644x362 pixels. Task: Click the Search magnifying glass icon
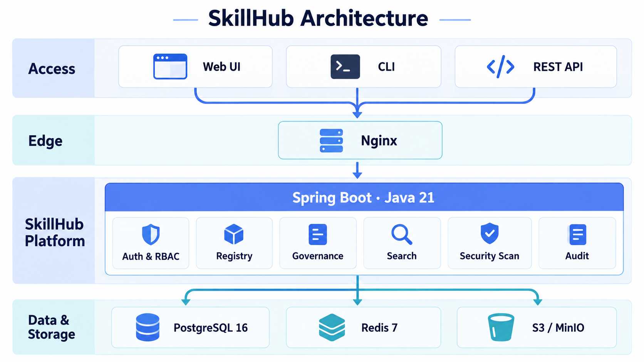pyautogui.click(x=402, y=234)
